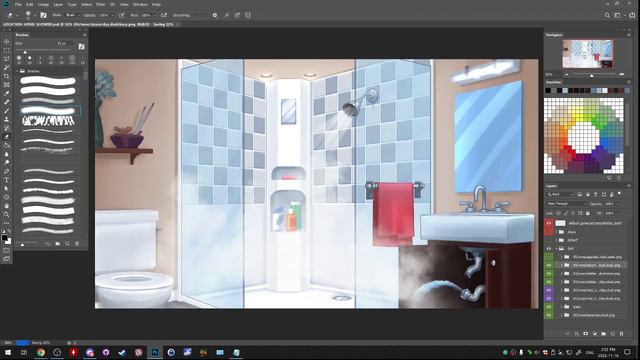
Task: Open the brush preset picker dropdown
Action: (x=34, y=16)
